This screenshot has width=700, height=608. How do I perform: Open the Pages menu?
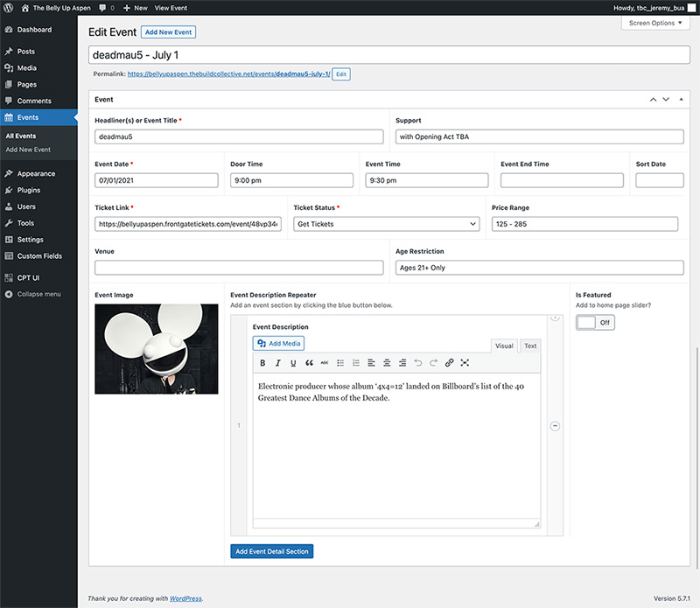click(x=38, y=84)
